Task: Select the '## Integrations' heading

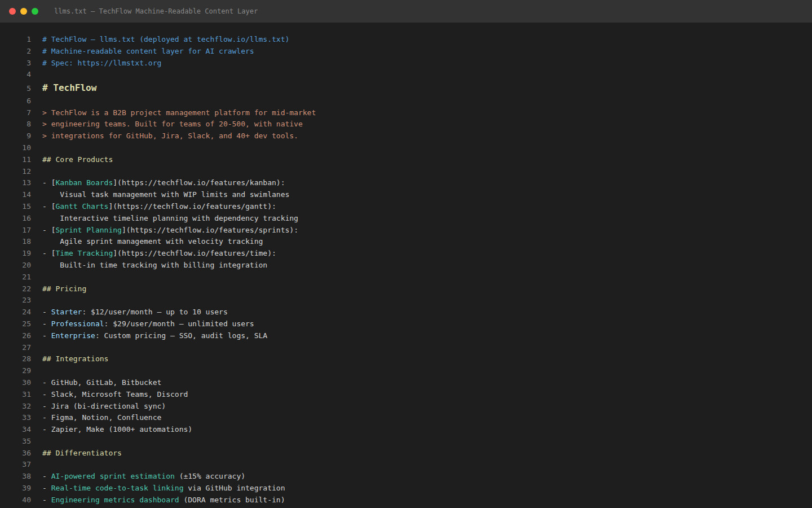Action: point(75,359)
